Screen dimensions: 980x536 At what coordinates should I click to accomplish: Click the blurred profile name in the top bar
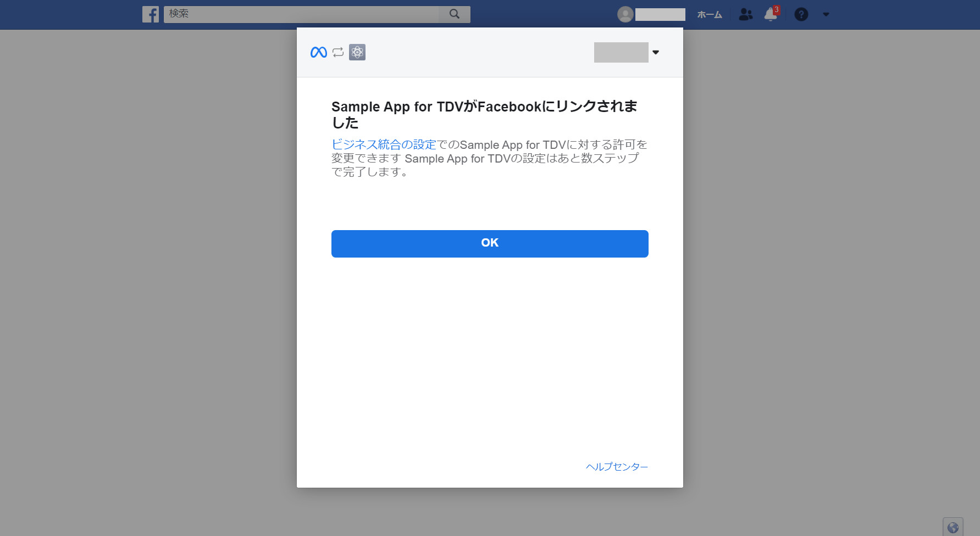click(x=660, y=14)
